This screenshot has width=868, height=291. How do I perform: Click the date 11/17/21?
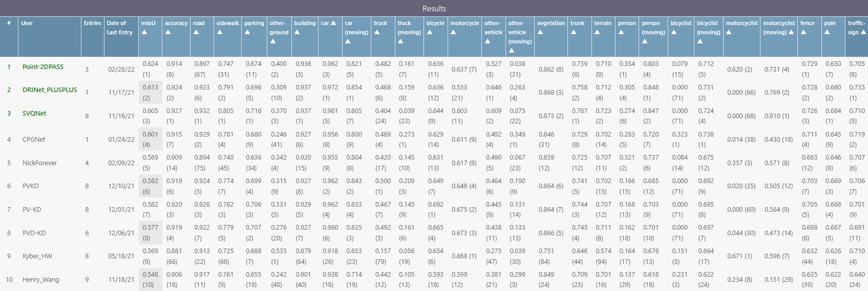point(121,93)
